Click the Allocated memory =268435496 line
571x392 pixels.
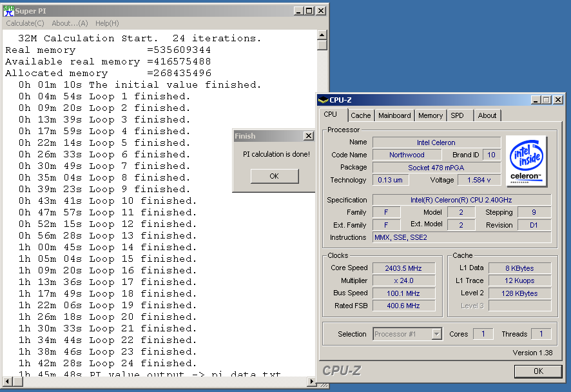tap(108, 73)
